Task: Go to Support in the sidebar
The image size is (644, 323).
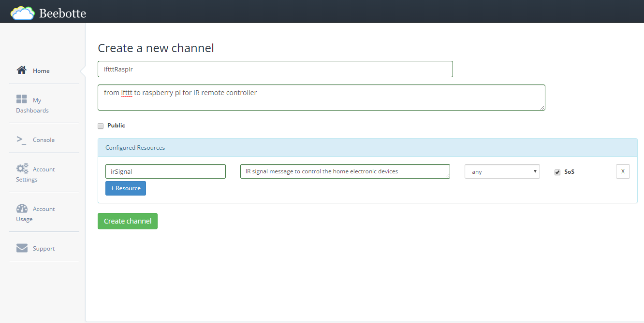Action: click(x=44, y=249)
